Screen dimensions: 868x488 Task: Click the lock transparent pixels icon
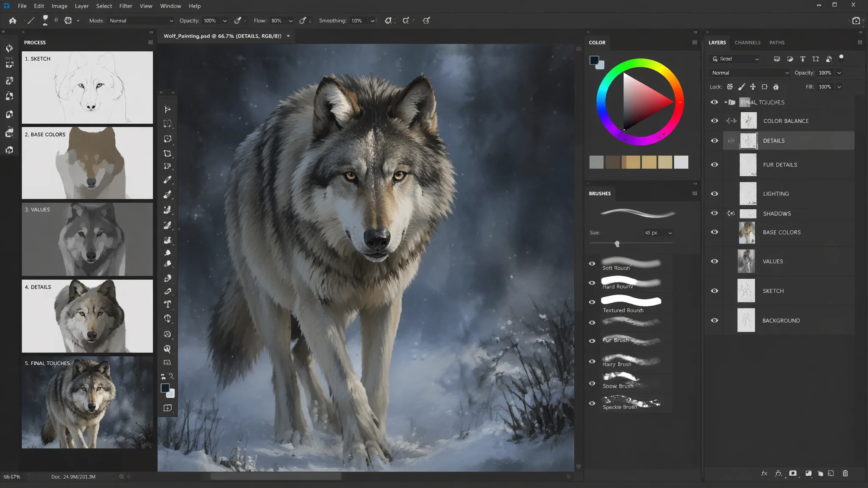tap(730, 87)
